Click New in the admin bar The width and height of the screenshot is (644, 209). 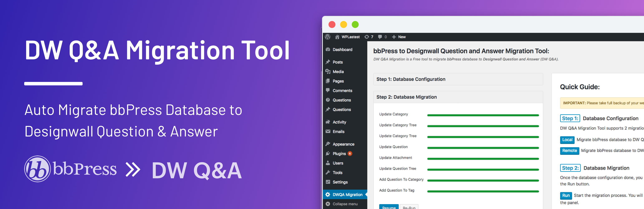tap(402, 37)
